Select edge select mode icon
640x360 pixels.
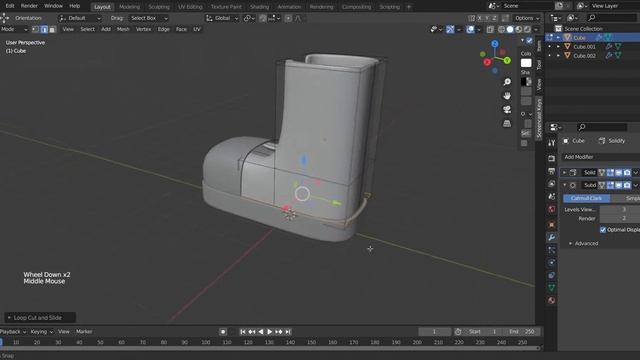[x=44, y=29]
